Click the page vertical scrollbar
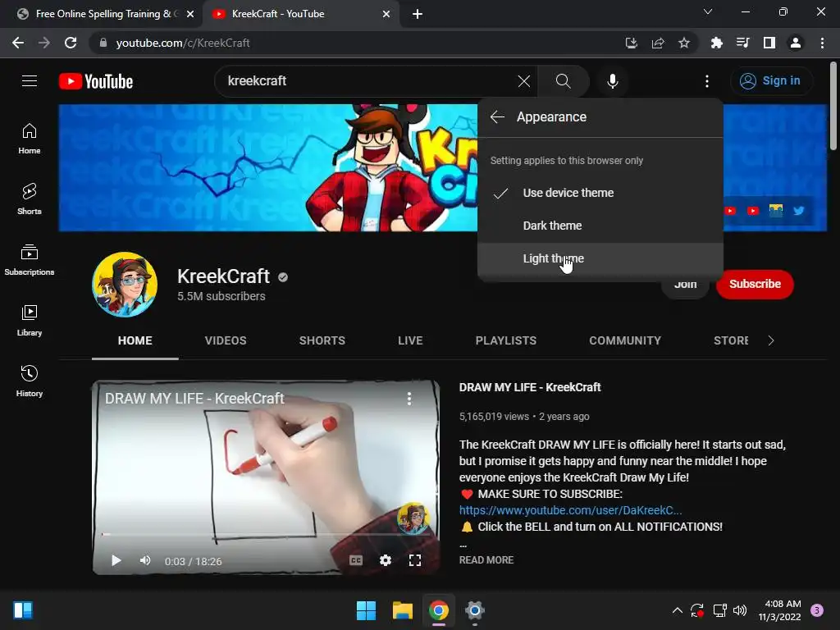This screenshot has height=630, width=840. coord(833,107)
